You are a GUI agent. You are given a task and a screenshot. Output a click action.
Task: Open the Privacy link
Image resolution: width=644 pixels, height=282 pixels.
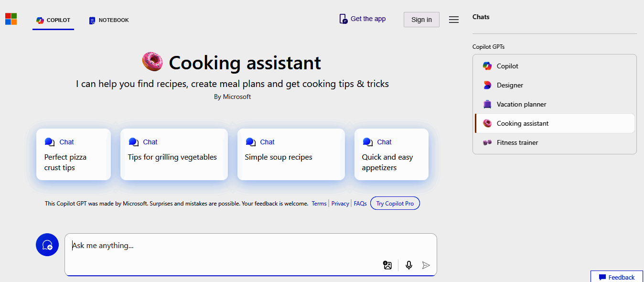click(x=340, y=204)
